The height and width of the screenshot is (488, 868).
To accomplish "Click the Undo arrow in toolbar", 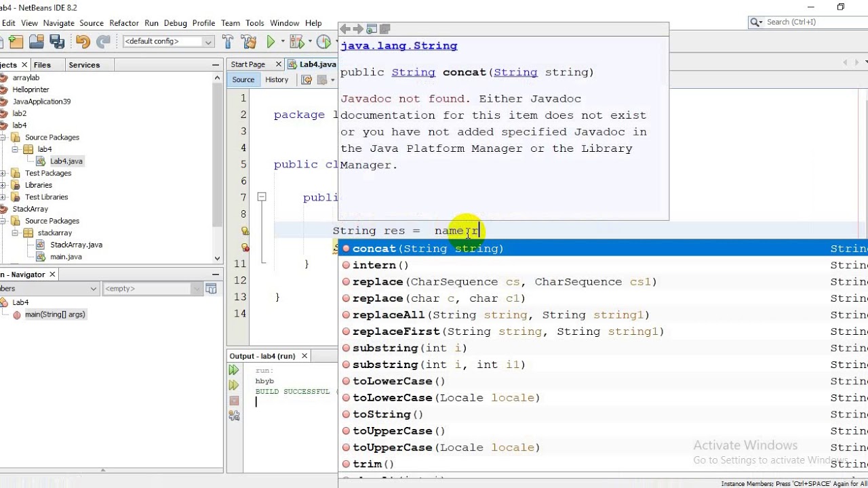I will pyautogui.click(x=83, y=42).
